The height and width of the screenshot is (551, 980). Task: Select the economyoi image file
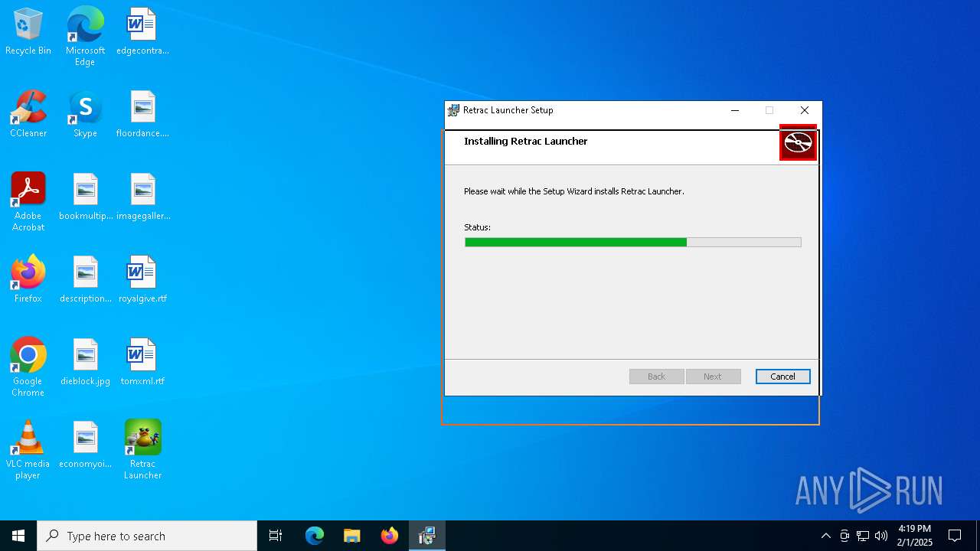click(x=85, y=445)
